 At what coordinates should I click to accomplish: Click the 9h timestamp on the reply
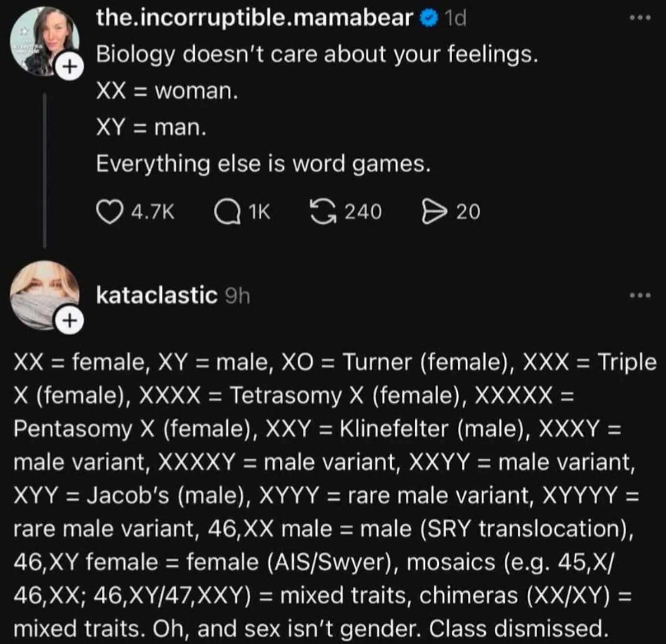pyautogui.click(x=237, y=296)
